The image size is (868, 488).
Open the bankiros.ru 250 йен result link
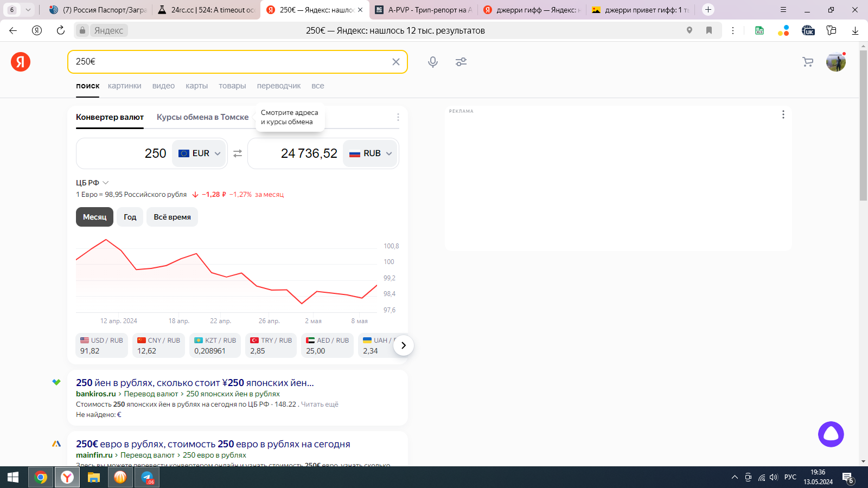[195, 383]
